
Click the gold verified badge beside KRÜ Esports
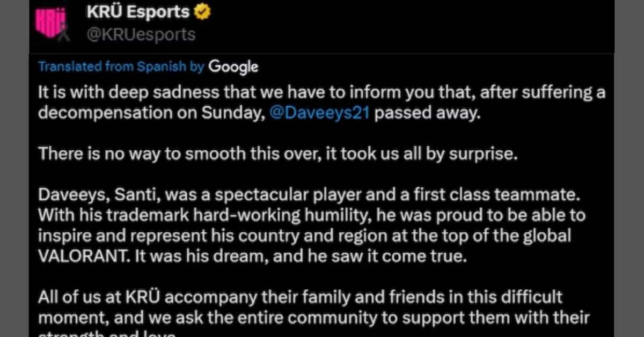(202, 12)
